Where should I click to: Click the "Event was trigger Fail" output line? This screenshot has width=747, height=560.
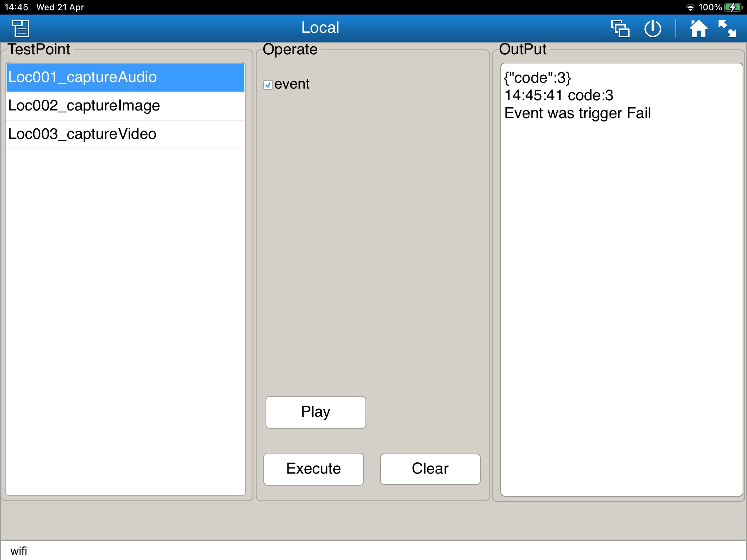[577, 113]
